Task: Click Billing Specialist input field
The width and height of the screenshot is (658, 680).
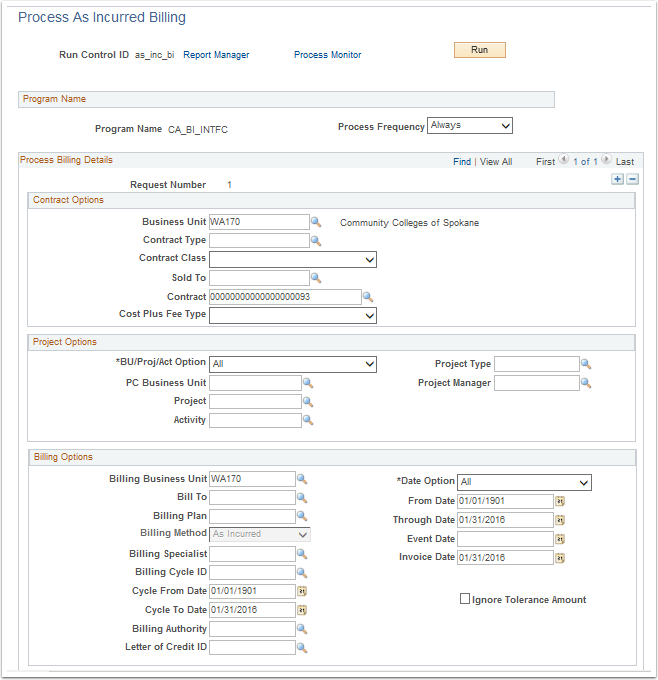Action: tap(252, 554)
